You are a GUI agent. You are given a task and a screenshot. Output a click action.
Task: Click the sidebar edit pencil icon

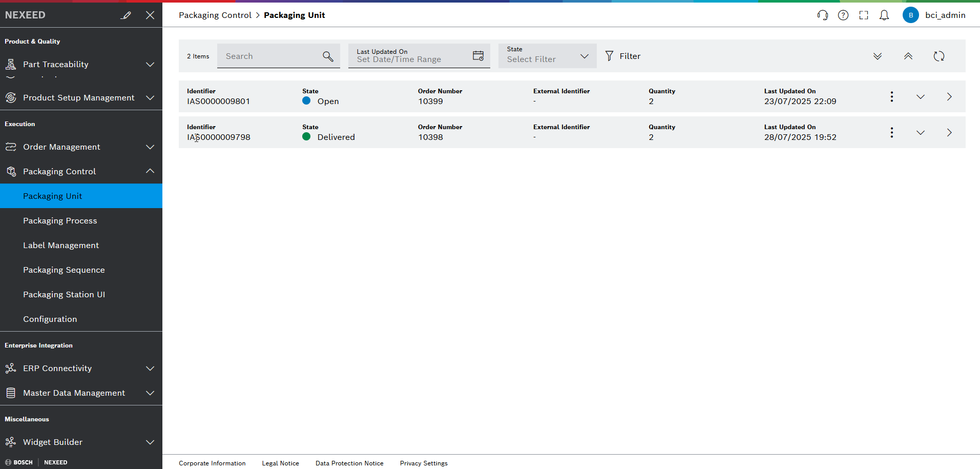tap(126, 15)
